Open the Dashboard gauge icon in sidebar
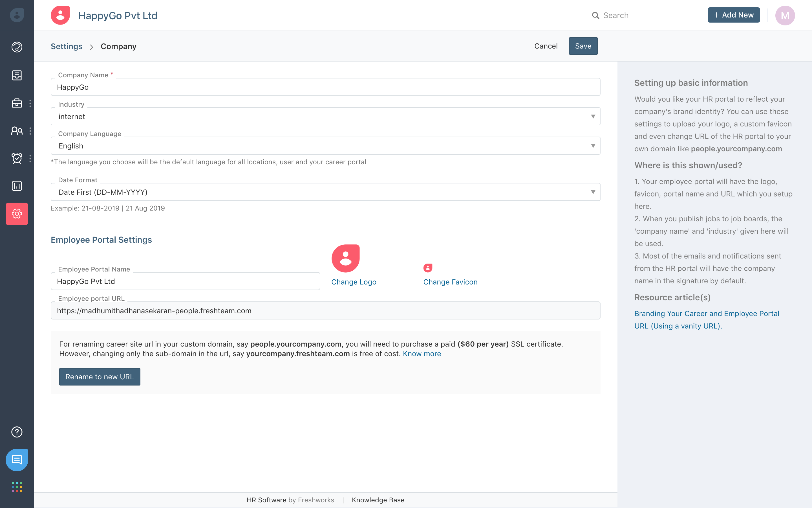 tap(17, 47)
